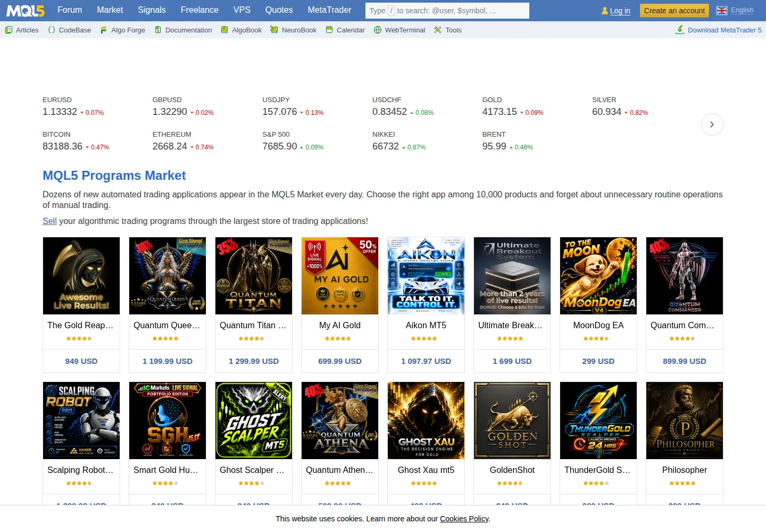
Task: Open the VPS menu
Action: pyautogui.click(x=242, y=10)
